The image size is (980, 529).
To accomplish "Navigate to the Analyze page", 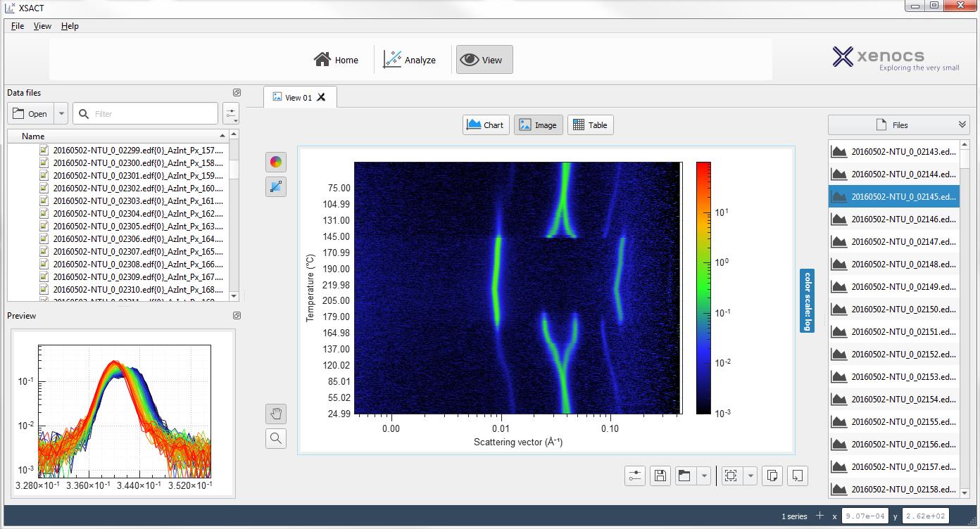I will click(410, 60).
